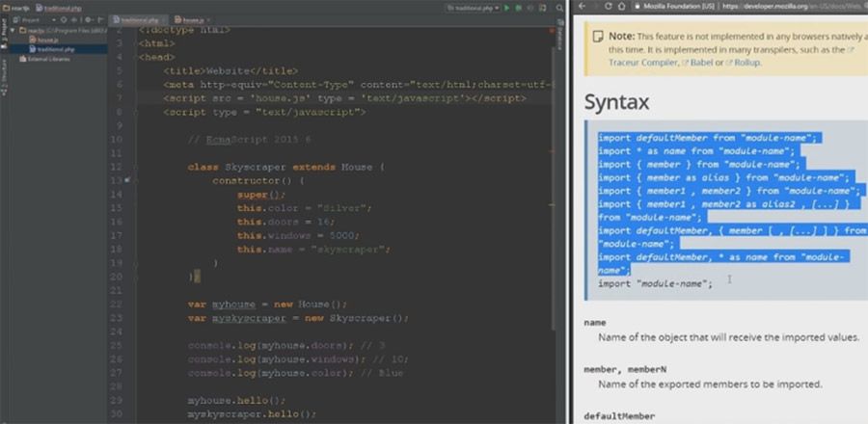Click the browser home icon
The height and width of the screenshot is (424, 868).
622,6
